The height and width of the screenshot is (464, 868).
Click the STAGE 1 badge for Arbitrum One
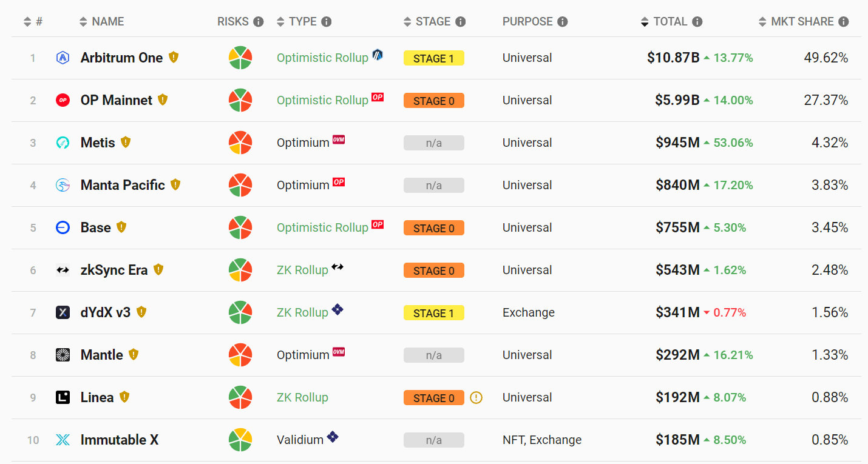click(x=433, y=58)
